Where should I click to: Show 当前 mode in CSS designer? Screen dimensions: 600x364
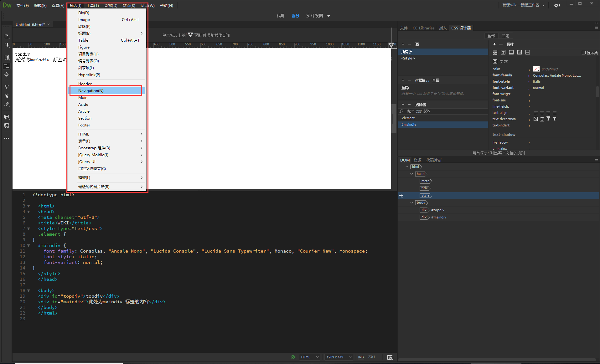pyautogui.click(x=506, y=36)
